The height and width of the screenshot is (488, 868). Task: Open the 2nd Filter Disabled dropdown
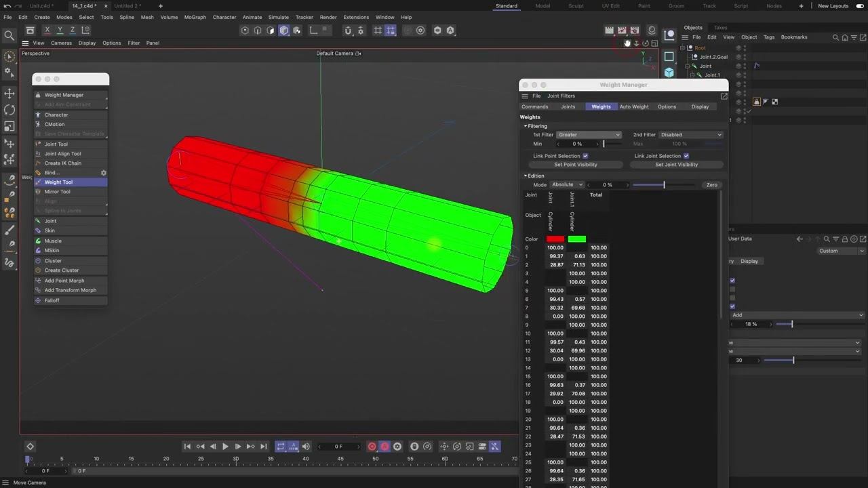(690, 135)
